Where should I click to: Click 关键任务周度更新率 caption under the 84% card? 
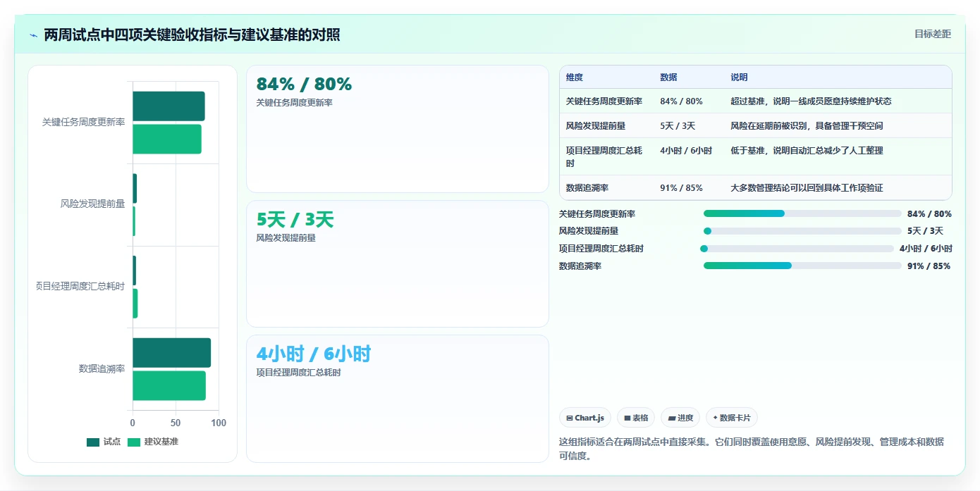tap(294, 103)
